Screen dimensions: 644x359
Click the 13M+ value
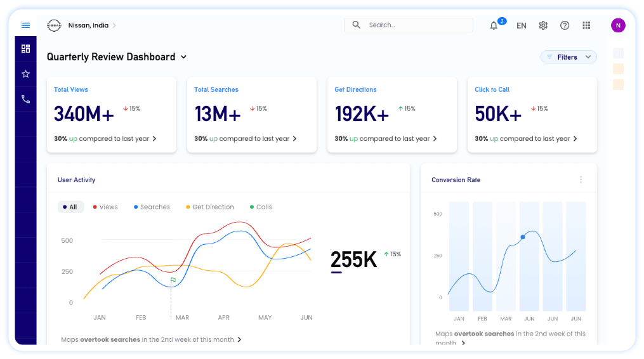217,114
